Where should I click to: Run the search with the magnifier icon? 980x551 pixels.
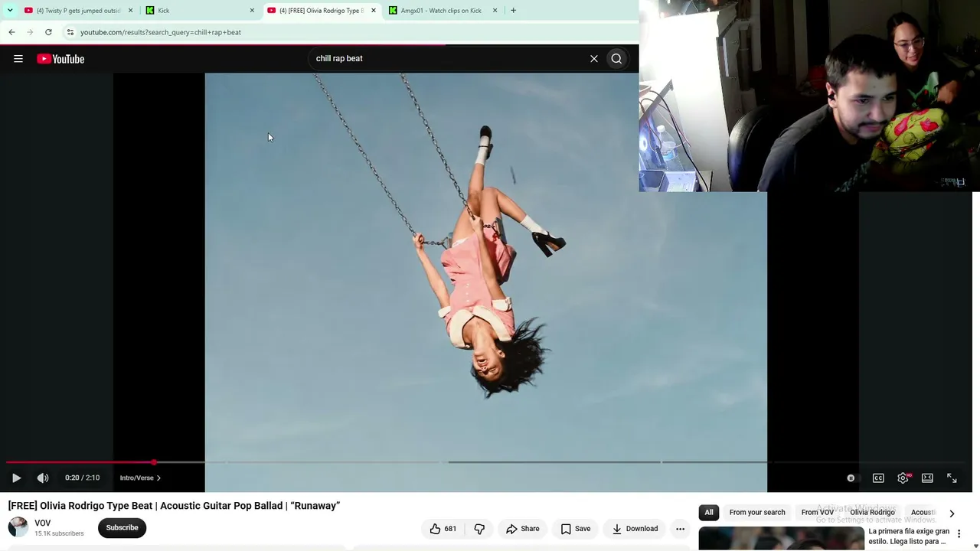[616, 58]
